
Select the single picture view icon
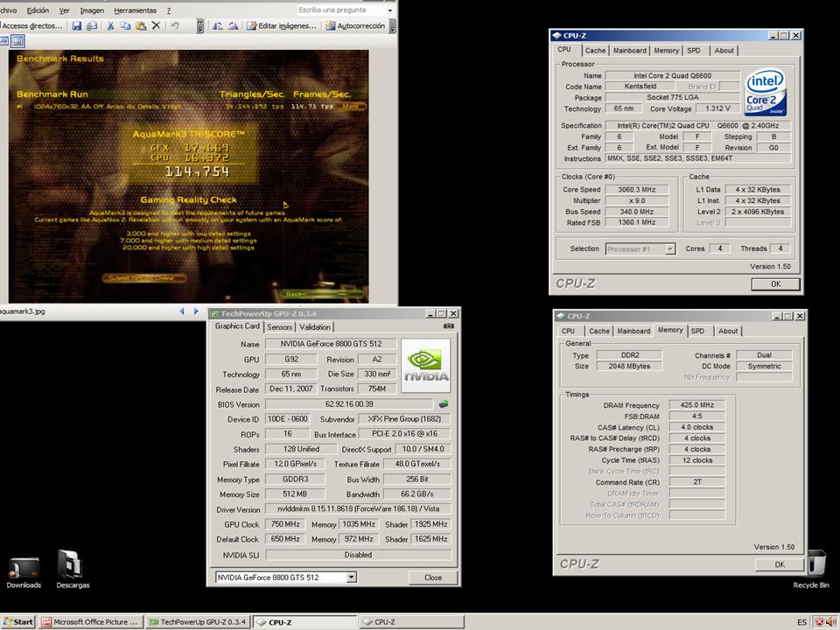pos(17,41)
